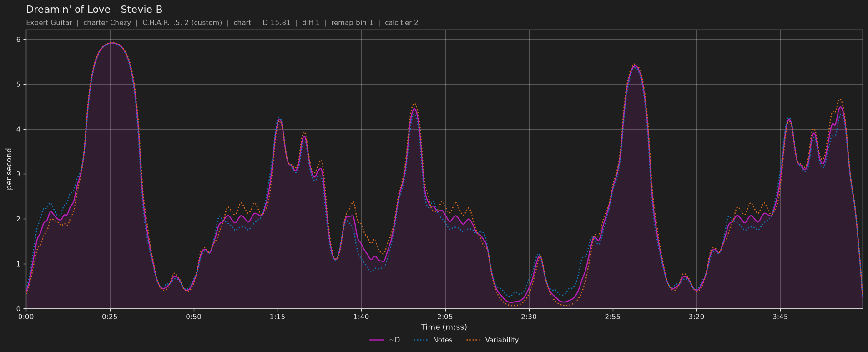Click the "C.H.A.R.T.S. 2 (custom)" subtitle text
This screenshot has width=868, height=352.
(x=182, y=23)
